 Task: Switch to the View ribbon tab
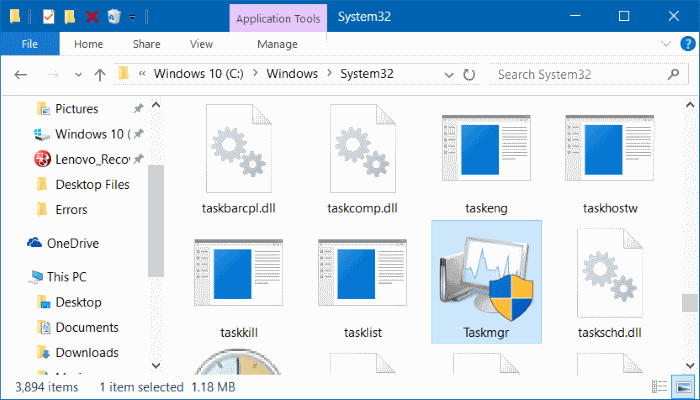(x=201, y=44)
